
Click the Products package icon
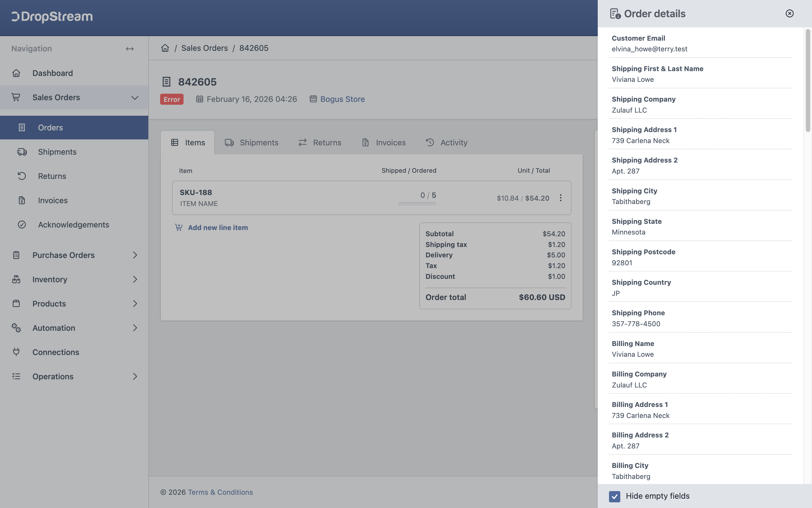pos(16,303)
